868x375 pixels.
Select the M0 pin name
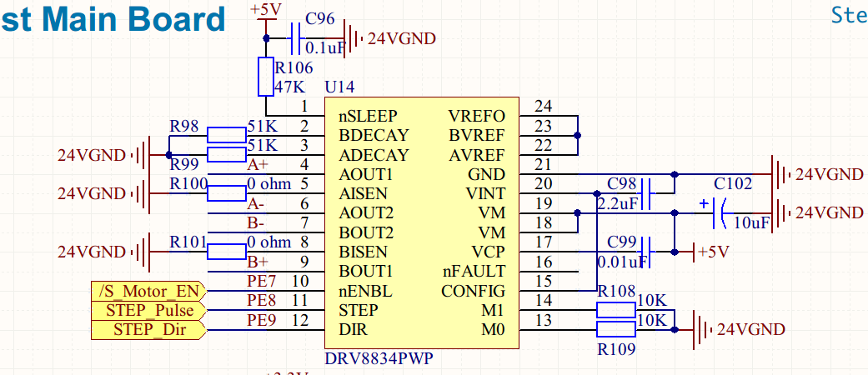tap(494, 330)
